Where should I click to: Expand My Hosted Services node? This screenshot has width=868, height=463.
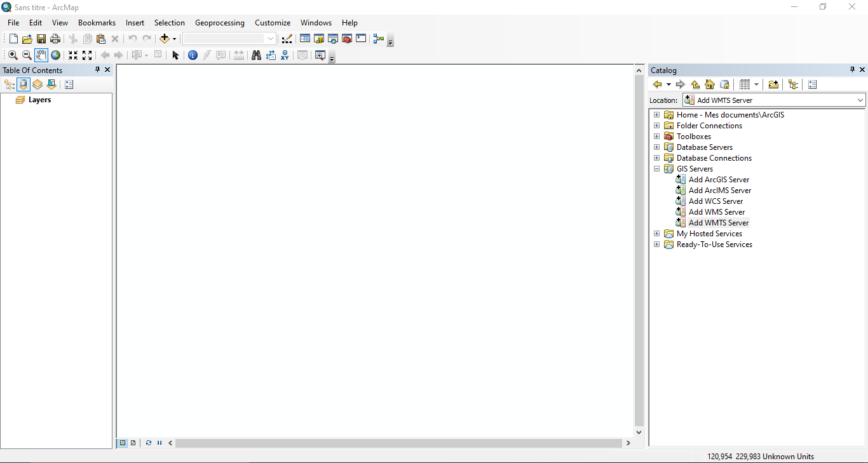tap(656, 234)
